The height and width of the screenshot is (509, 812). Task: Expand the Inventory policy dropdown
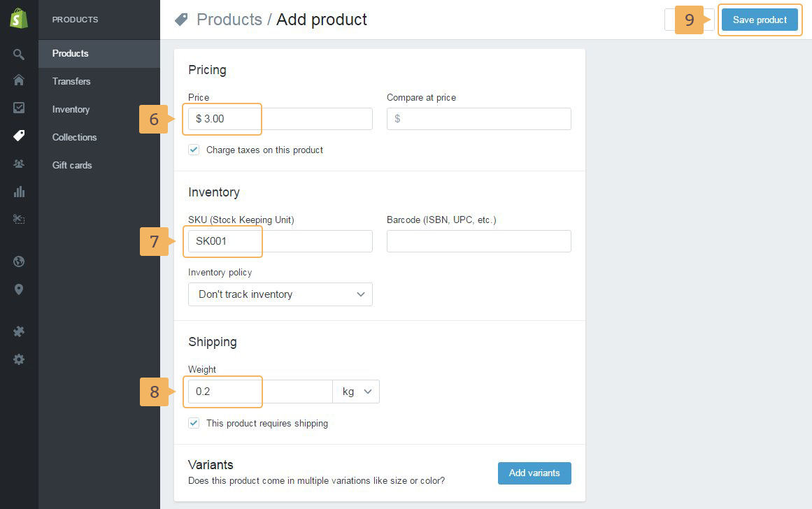click(x=280, y=294)
